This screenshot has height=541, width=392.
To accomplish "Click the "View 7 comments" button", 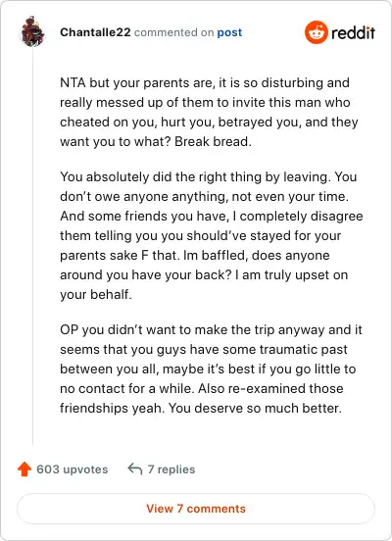I will point(196,509).
